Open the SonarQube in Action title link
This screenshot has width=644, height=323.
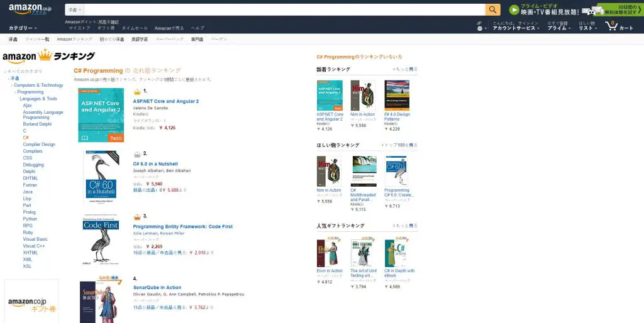point(157,288)
